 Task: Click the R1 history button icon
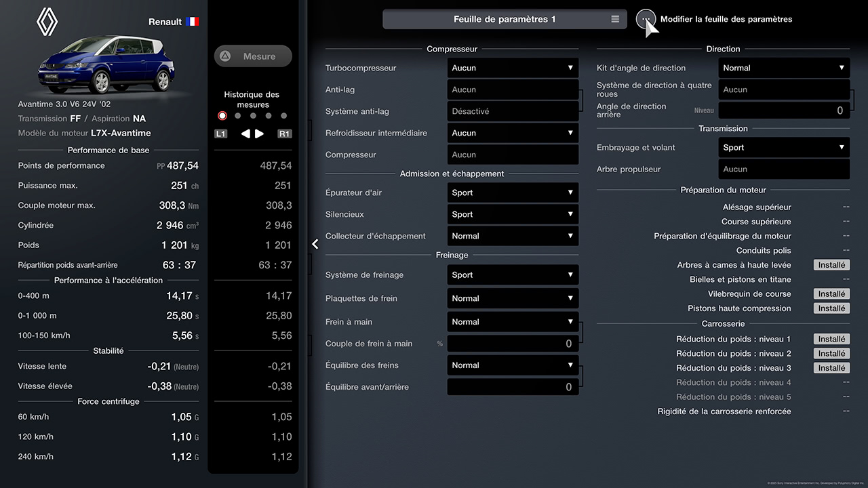pyautogui.click(x=285, y=134)
